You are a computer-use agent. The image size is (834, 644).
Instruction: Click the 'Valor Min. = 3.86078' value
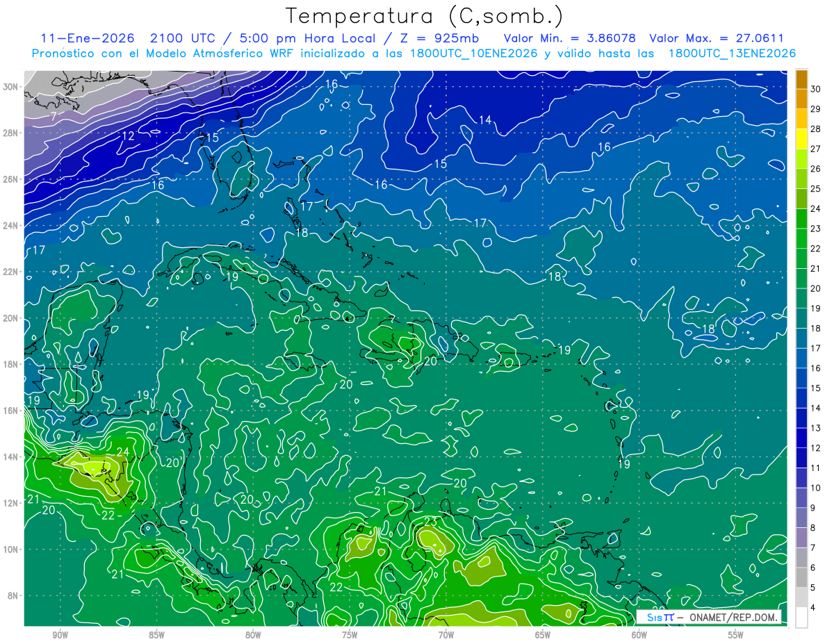pyautogui.click(x=569, y=38)
